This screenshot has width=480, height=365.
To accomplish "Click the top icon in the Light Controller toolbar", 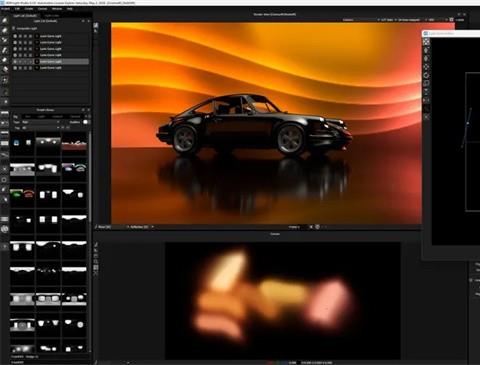I will click(x=426, y=42).
